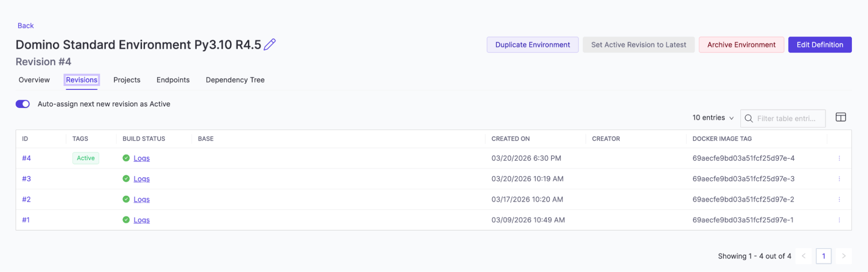Screen dimensions: 868x272
Task: Click the BUILD STATUS column header
Action: (144, 139)
